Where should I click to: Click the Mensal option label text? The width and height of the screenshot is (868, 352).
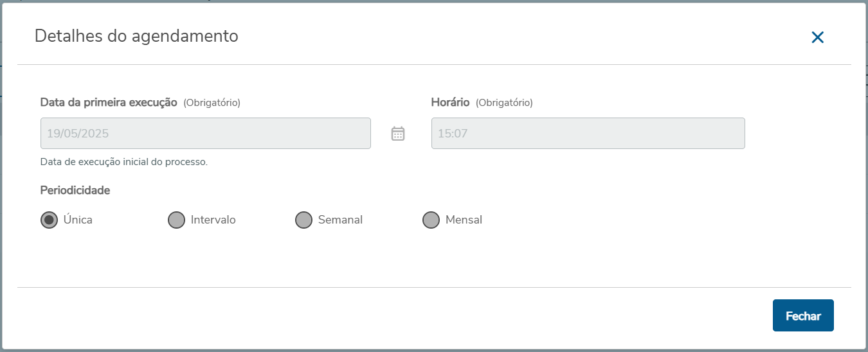pos(464,220)
